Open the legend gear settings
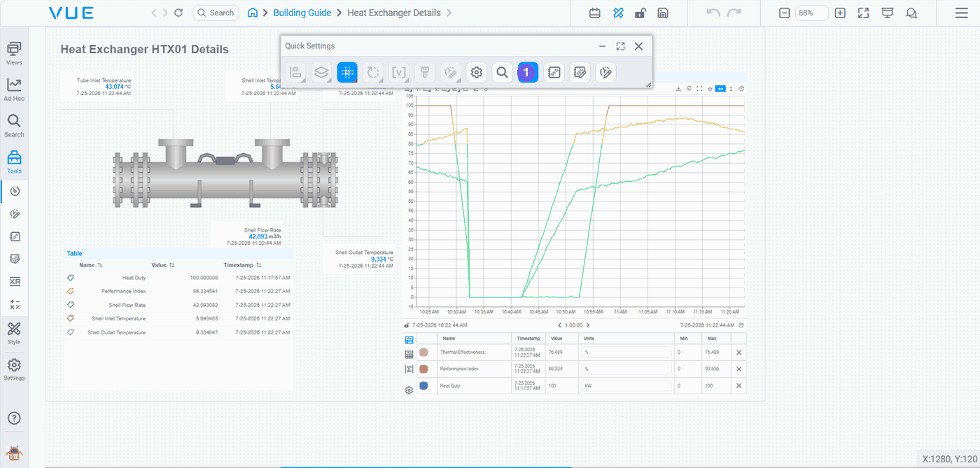Image resolution: width=980 pixels, height=468 pixels. (x=409, y=390)
